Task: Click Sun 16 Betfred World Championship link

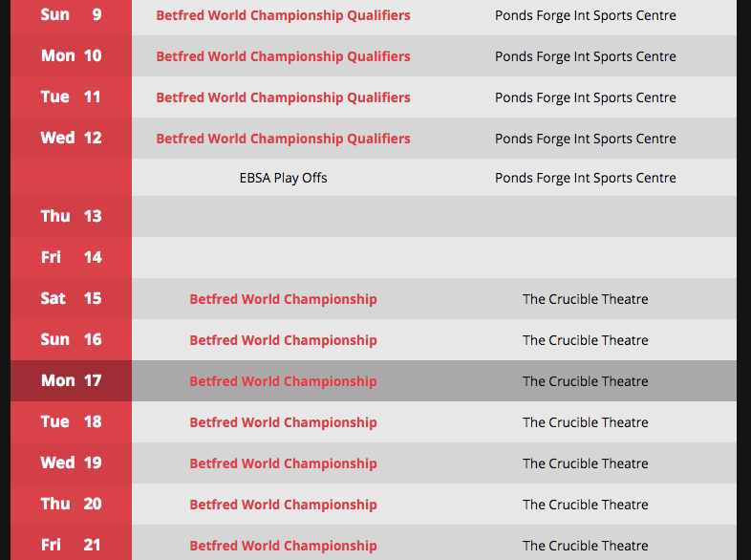Action: tap(283, 340)
